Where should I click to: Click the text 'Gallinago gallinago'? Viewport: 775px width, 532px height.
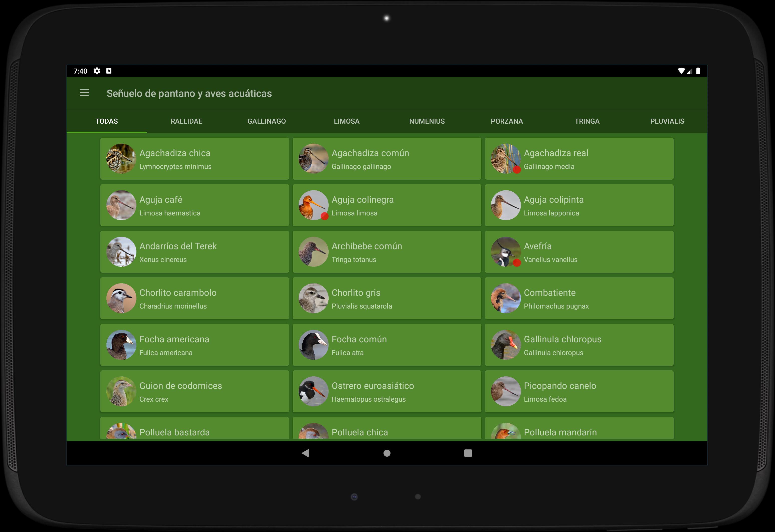pos(361,167)
